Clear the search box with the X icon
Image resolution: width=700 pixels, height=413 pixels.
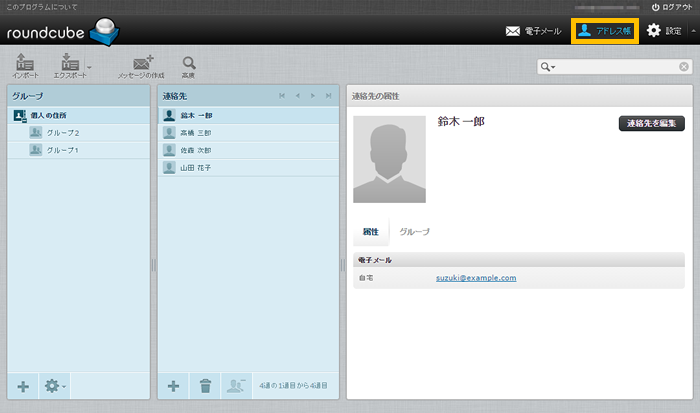[684, 67]
